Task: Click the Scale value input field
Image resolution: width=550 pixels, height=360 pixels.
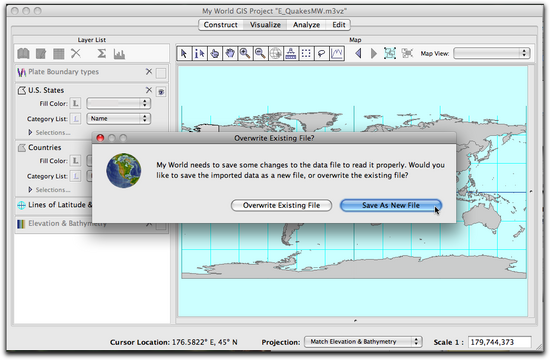Action: point(499,342)
